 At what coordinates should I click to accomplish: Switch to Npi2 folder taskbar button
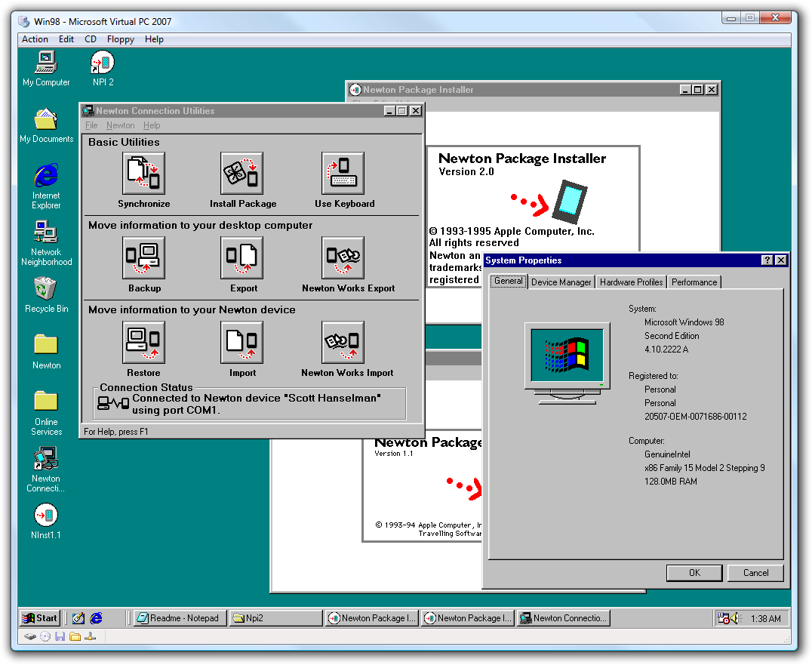(275, 618)
